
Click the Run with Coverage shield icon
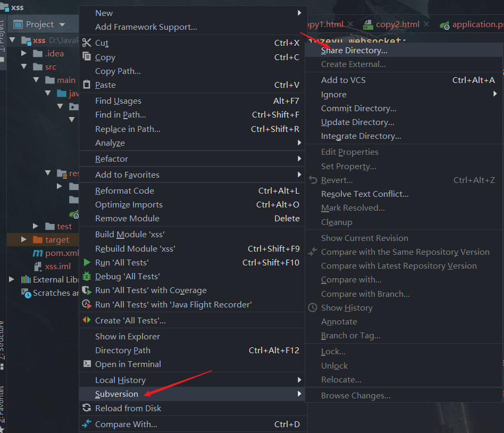tap(87, 290)
